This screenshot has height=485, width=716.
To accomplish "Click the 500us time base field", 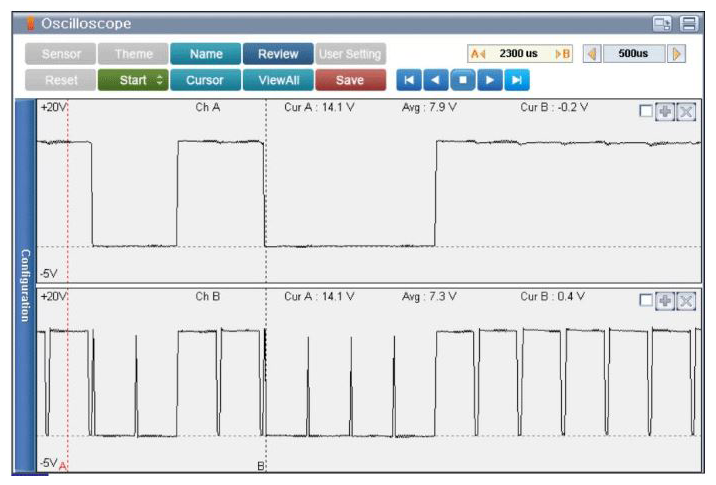I will 634,54.
